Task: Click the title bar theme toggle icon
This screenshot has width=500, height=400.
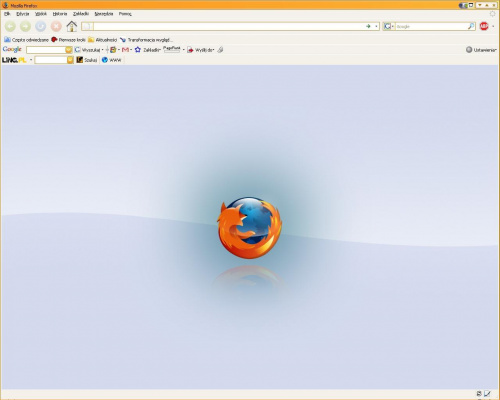Action: click(463, 5)
